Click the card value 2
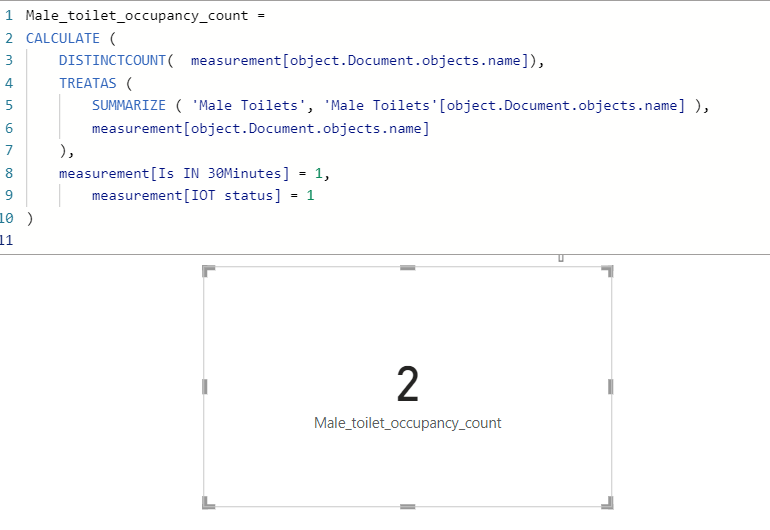 pos(408,385)
